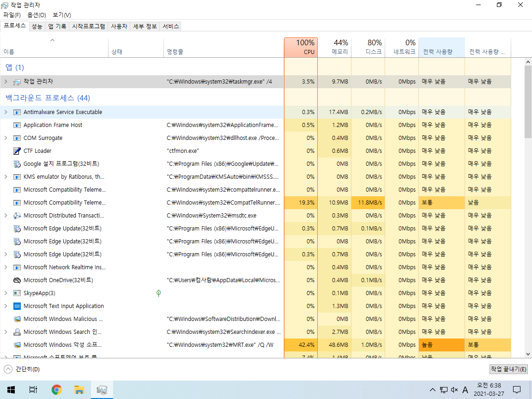Switch to the 서비스 tab
The height and width of the screenshot is (399, 532).
click(171, 26)
